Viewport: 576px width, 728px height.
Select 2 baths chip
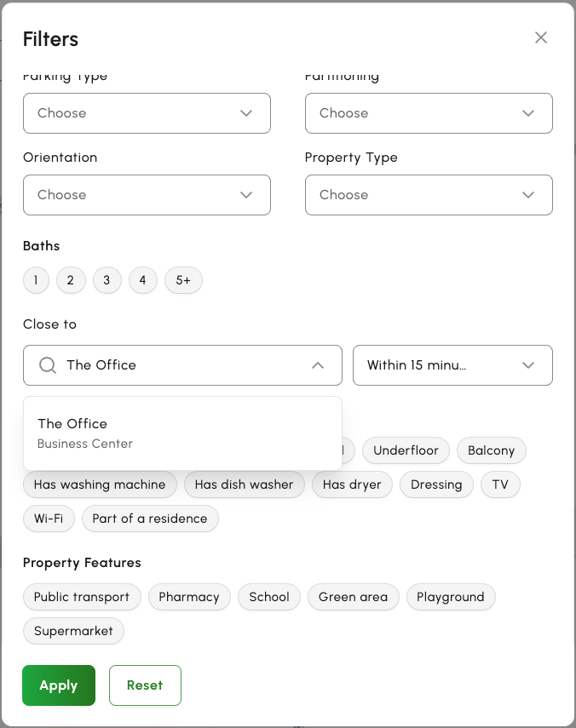point(71,280)
